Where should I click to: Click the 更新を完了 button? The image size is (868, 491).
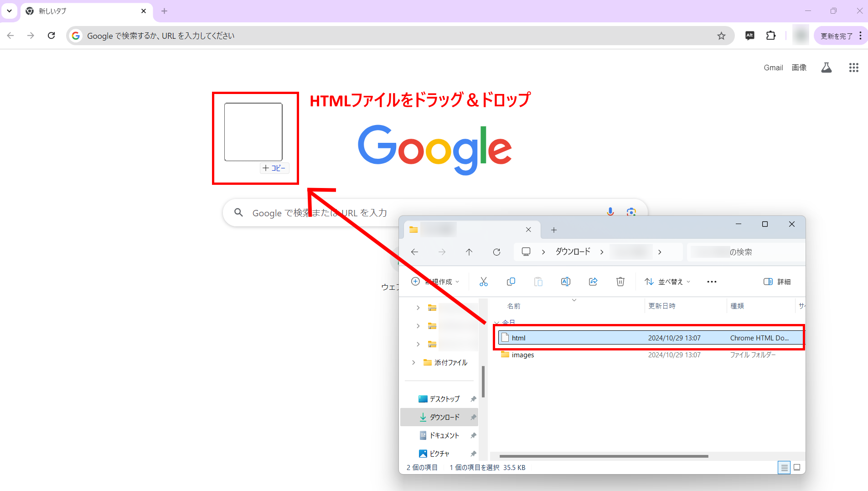(837, 36)
